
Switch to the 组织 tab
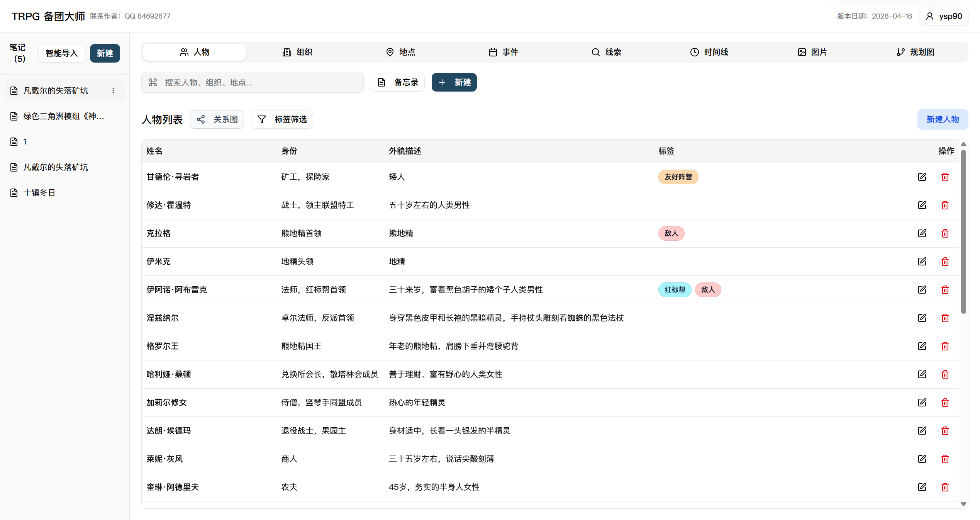pyautogui.click(x=297, y=52)
